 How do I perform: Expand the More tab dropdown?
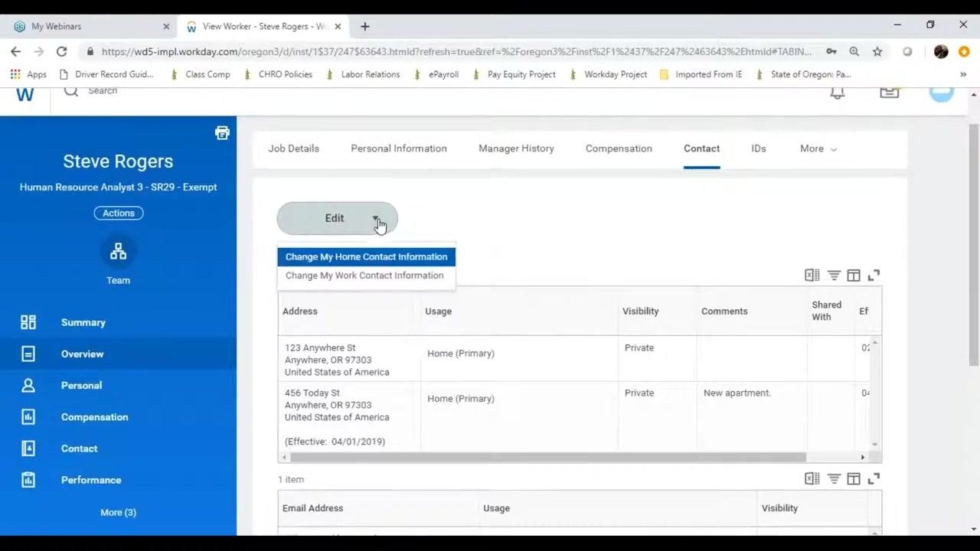(818, 148)
